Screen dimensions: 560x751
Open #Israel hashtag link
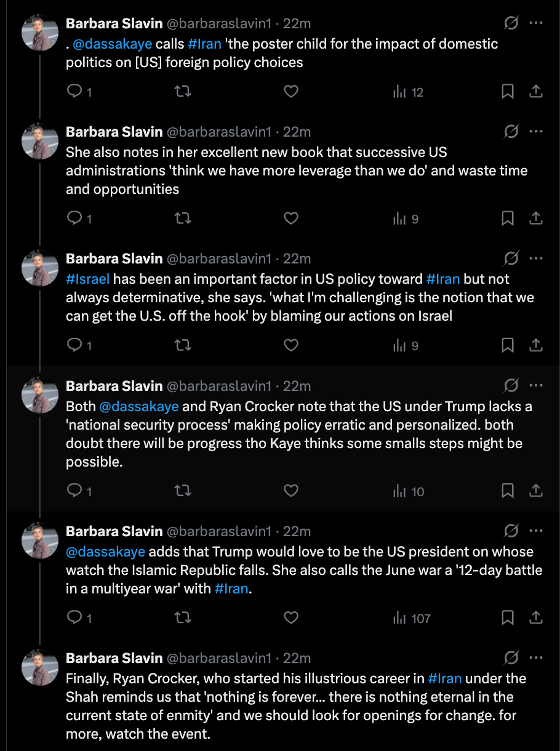(x=88, y=279)
